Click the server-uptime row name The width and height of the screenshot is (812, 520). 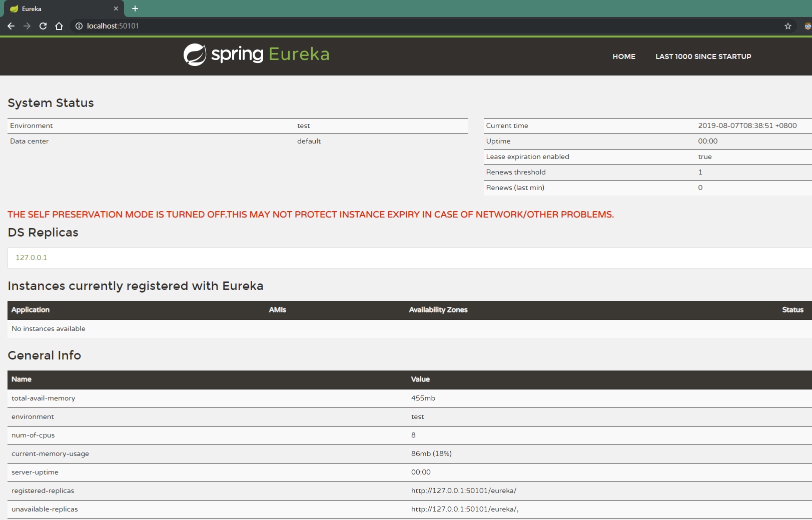click(x=35, y=472)
